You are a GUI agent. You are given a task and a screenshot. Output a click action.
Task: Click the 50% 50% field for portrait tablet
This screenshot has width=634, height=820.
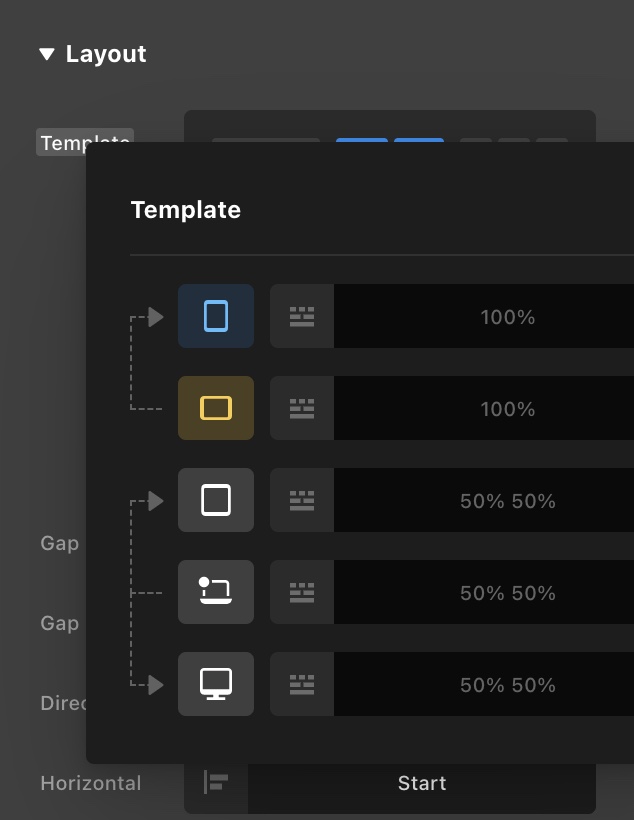(507, 501)
